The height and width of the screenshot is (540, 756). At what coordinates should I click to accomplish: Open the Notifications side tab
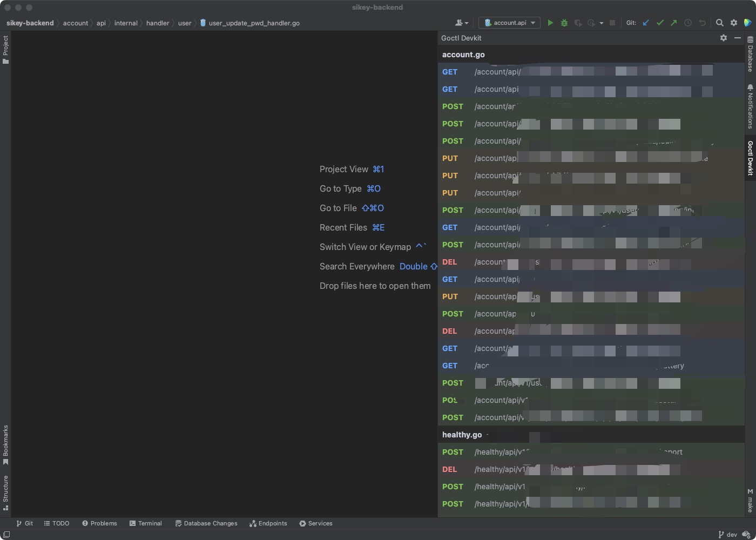750,106
